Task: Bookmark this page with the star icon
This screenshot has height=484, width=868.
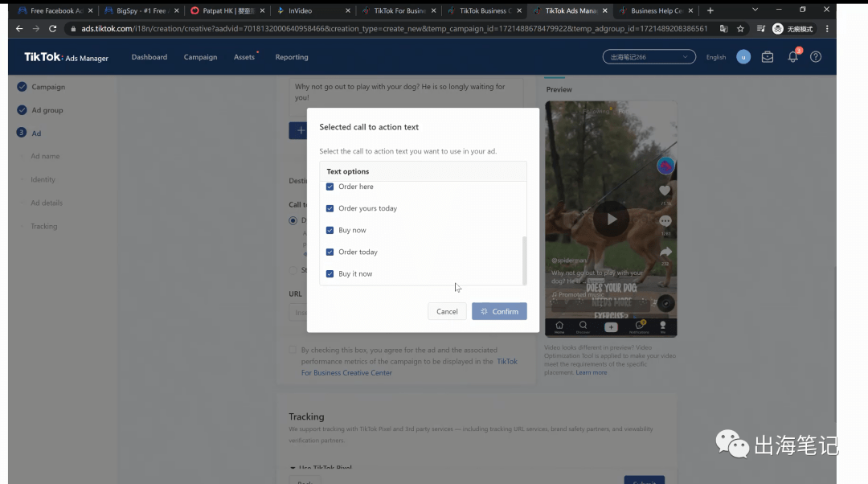Action: pyautogui.click(x=740, y=29)
